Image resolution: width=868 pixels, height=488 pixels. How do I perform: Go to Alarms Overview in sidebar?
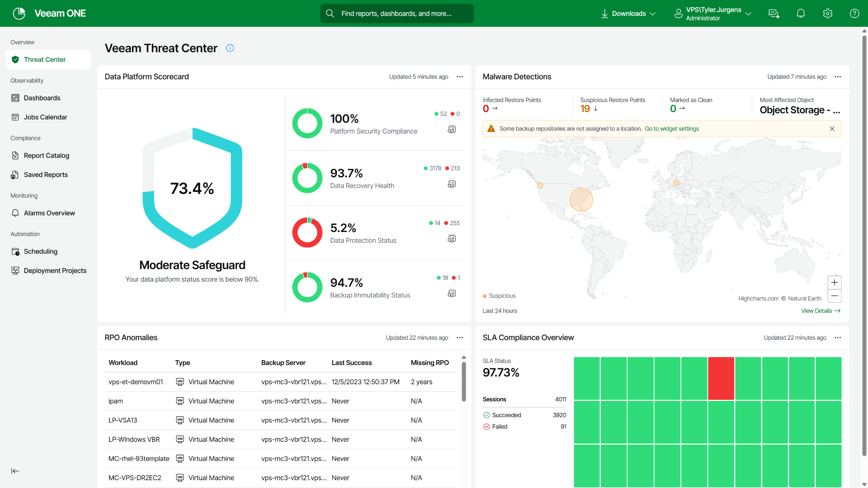tap(49, 213)
